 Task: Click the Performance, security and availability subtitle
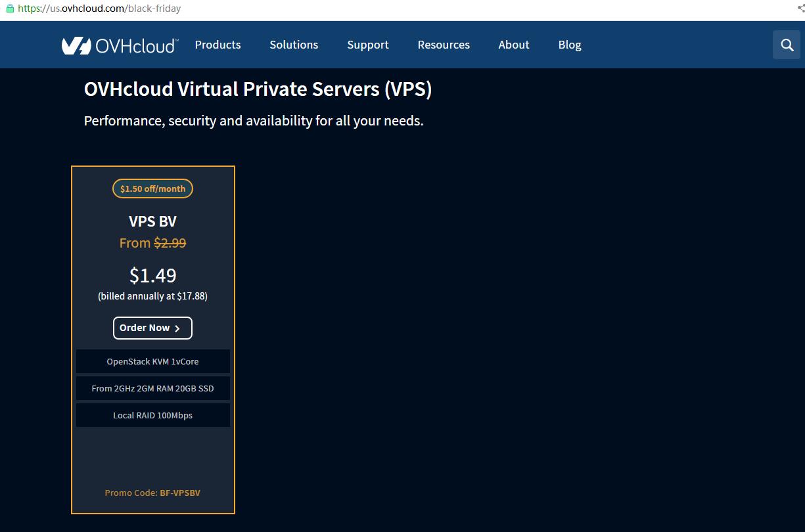point(254,121)
